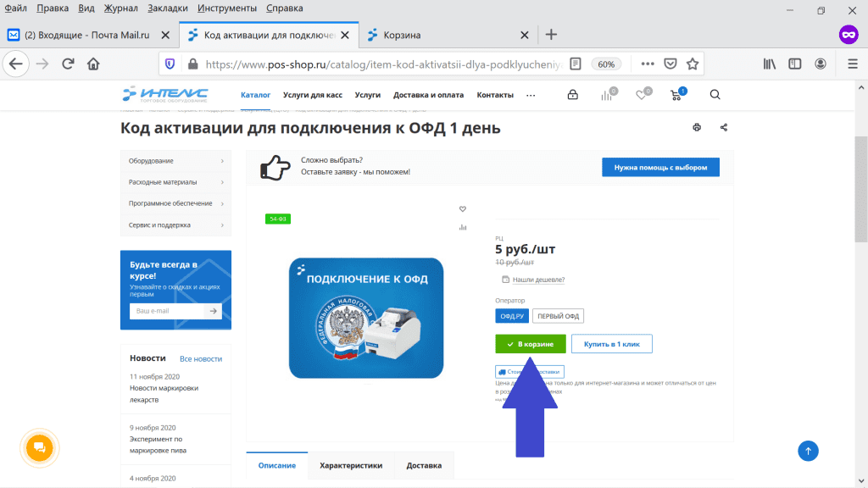
Task: Open the Все новости link
Action: tap(201, 359)
